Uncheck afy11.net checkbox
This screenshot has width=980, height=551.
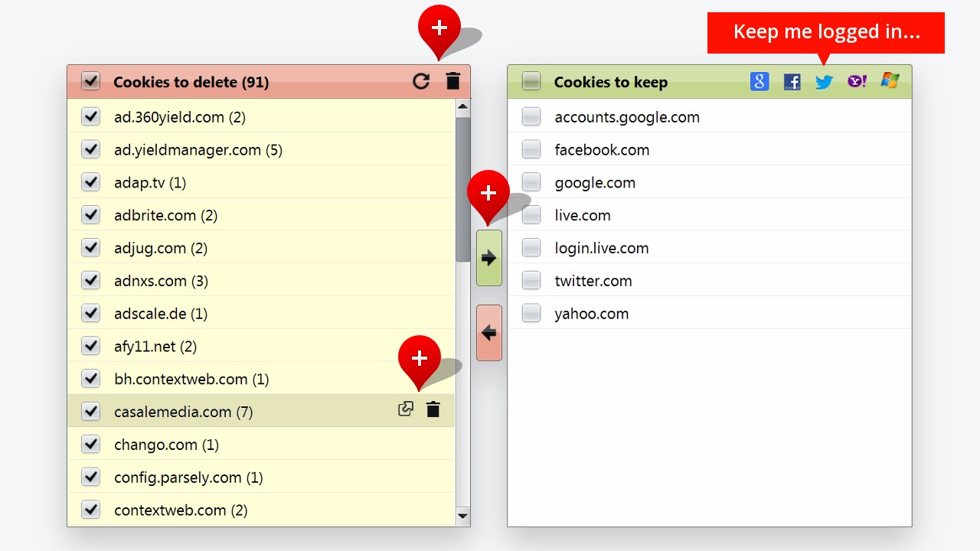click(x=91, y=346)
